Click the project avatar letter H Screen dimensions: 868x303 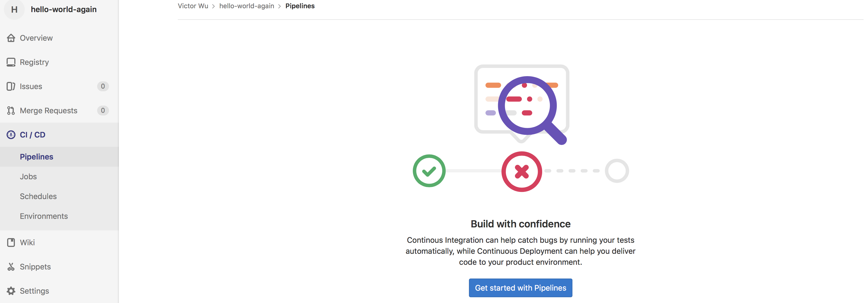tap(14, 9)
